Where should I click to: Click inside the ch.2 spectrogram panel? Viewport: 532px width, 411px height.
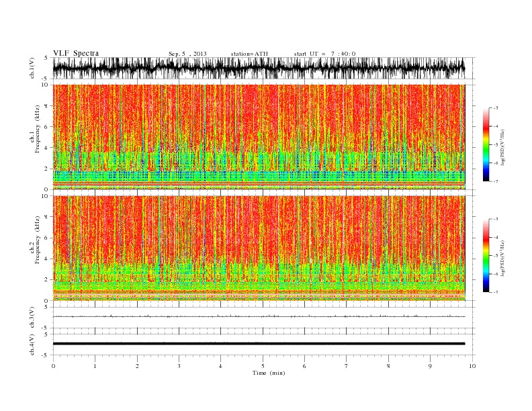click(259, 248)
